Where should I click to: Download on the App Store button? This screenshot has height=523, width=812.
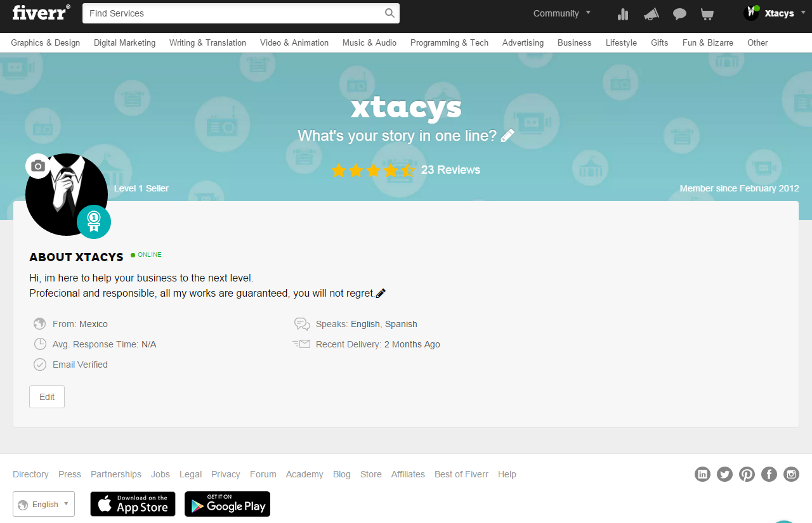(x=133, y=504)
